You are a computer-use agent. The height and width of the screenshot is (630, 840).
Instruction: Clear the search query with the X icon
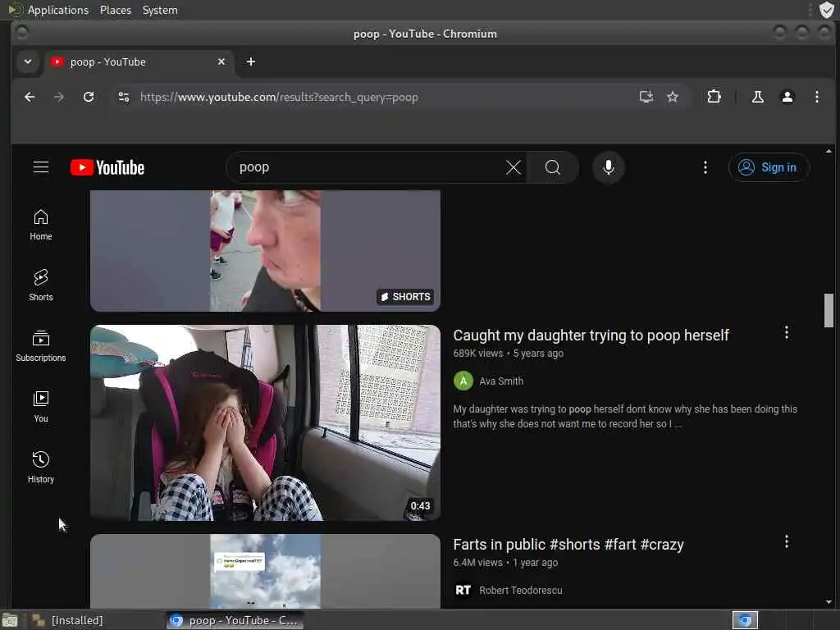tap(514, 167)
